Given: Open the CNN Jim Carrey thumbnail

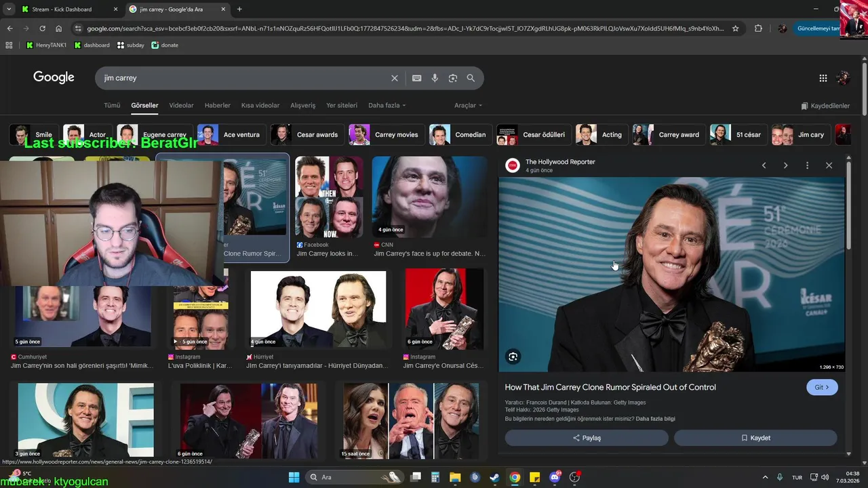Looking at the screenshot, I should 429,197.
